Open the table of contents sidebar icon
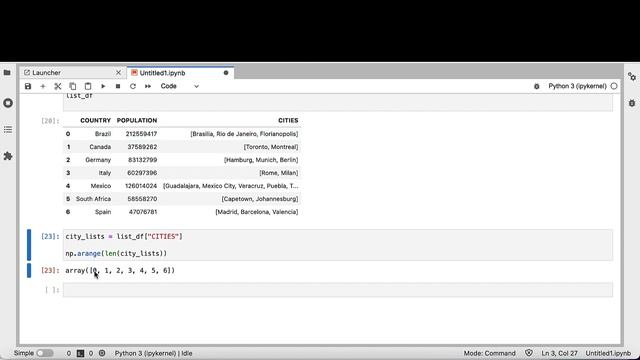 [x=8, y=130]
